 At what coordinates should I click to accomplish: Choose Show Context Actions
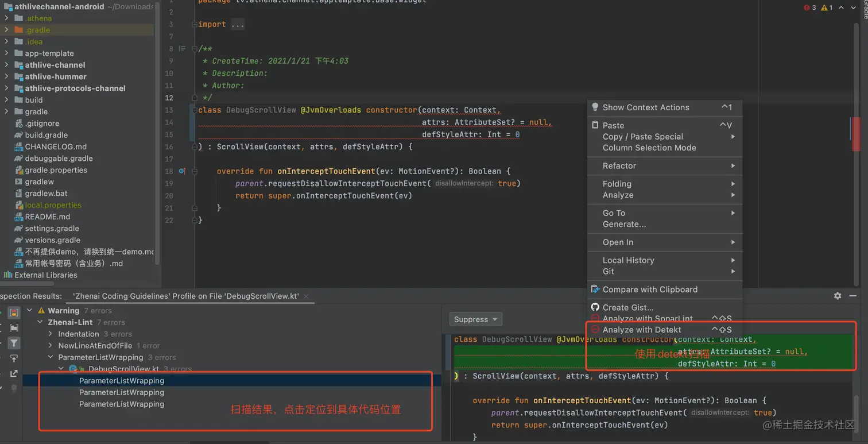664,107
